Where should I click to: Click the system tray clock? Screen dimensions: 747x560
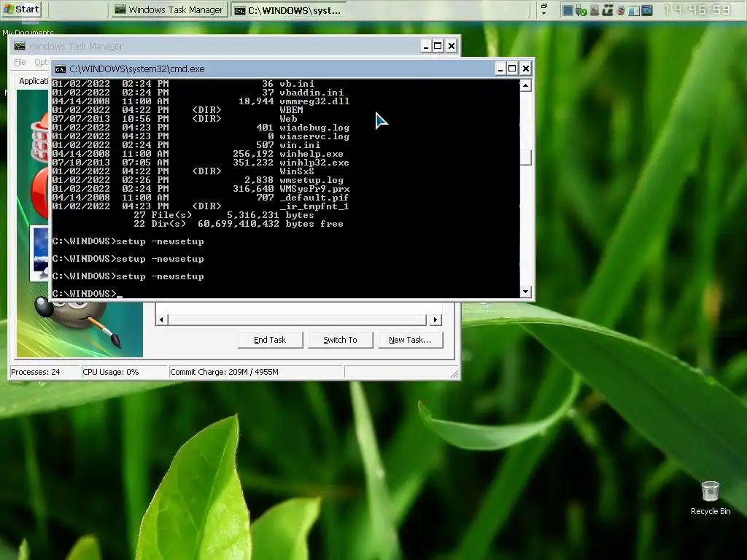click(697, 9)
